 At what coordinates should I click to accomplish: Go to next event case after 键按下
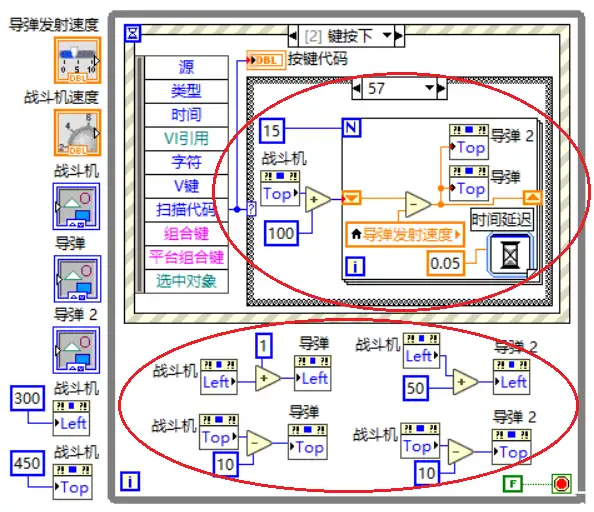[399, 36]
